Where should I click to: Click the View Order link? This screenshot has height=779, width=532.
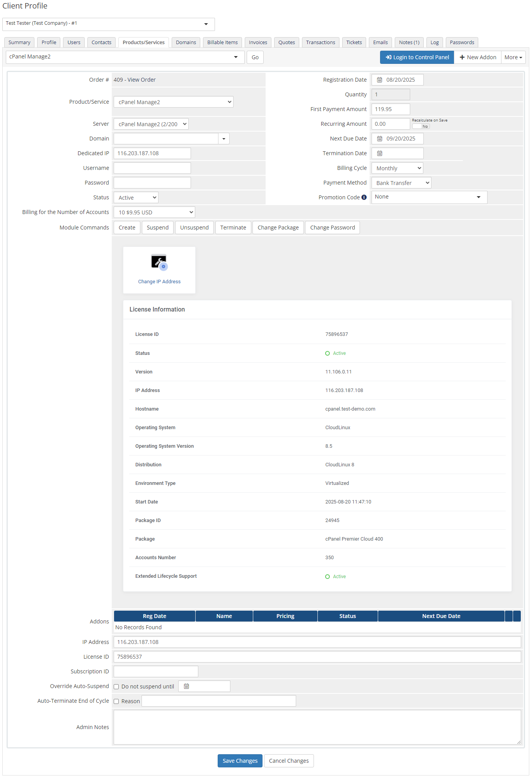(142, 80)
